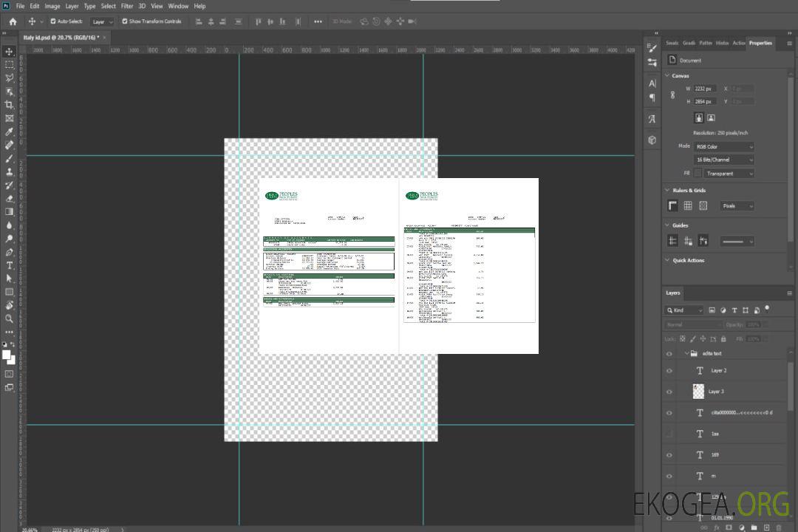
Task: Select the Lasso tool
Action: click(10, 78)
